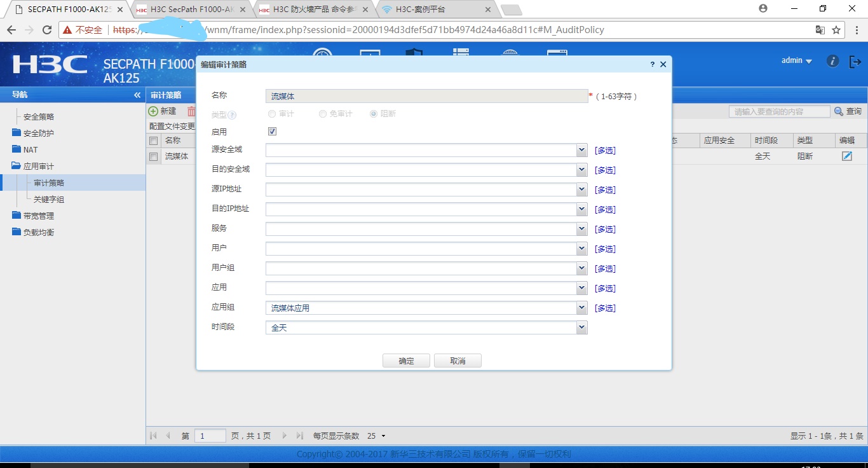Open the 目的安全域 dropdown
Viewport: 868px width, 468px height.
(x=581, y=170)
